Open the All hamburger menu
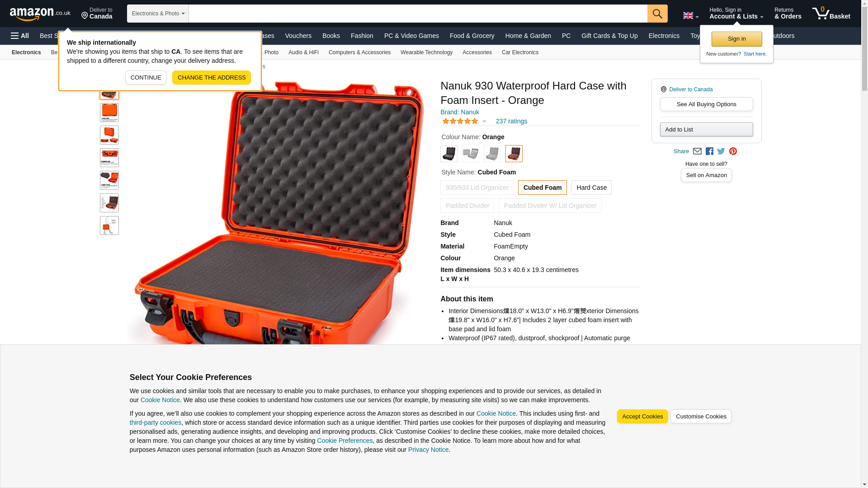The height and width of the screenshot is (488, 868). point(20,36)
